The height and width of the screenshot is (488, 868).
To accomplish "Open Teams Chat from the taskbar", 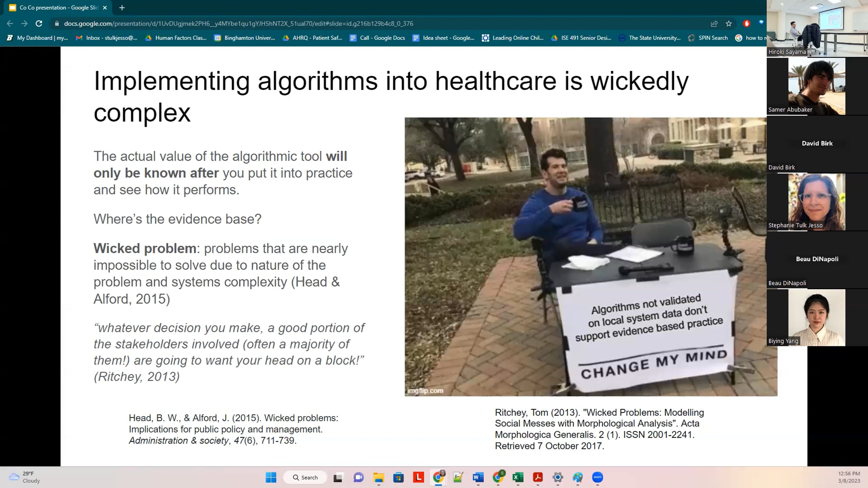I will tap(358, 478).
